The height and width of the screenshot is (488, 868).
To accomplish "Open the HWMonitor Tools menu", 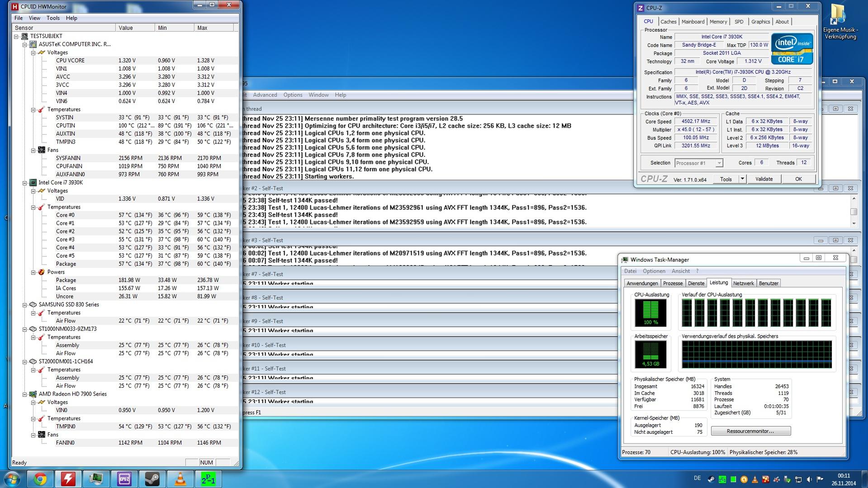I will pyautogui.click(x=53, y=18).
